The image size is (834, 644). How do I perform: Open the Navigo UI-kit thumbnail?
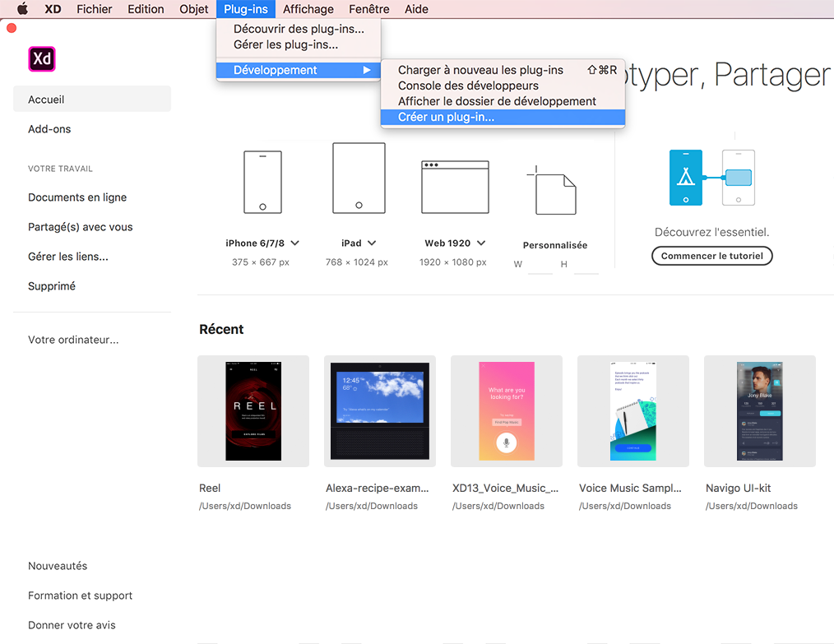tap(759, 411)
